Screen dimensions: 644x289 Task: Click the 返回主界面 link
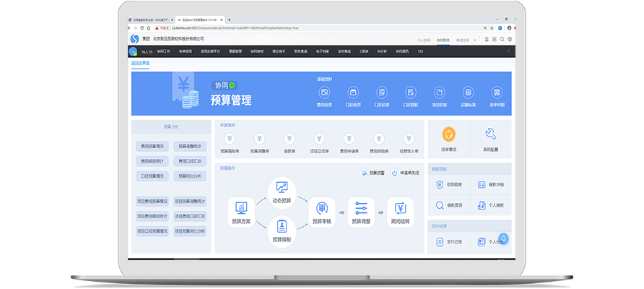click(x=141, y=64)
